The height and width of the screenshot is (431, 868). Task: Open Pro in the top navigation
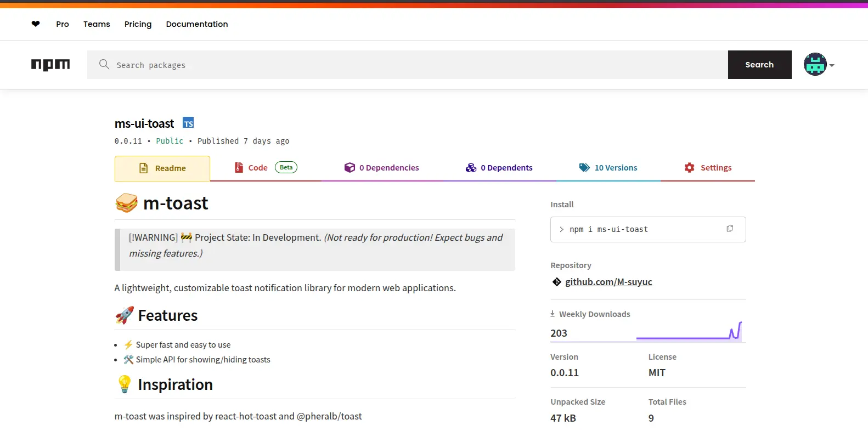pos(63,24)
